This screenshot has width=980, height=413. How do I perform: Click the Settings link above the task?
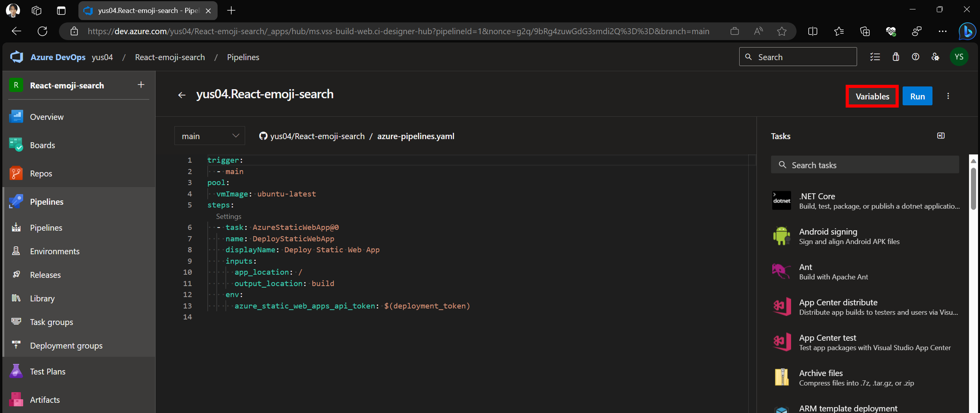pos(229,216)
